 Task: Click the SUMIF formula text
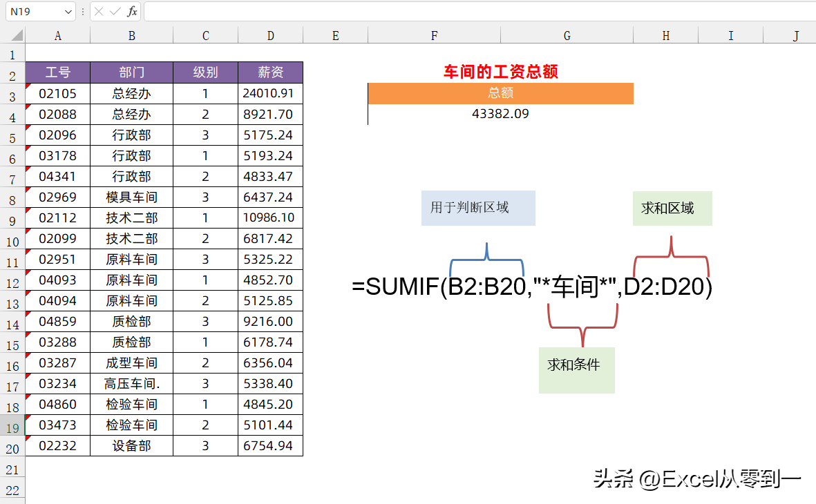[x=531, y=287]
